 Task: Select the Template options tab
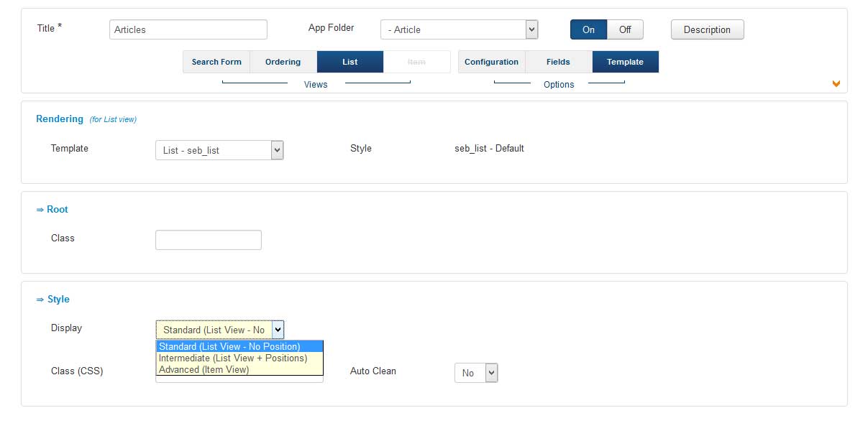626,62
